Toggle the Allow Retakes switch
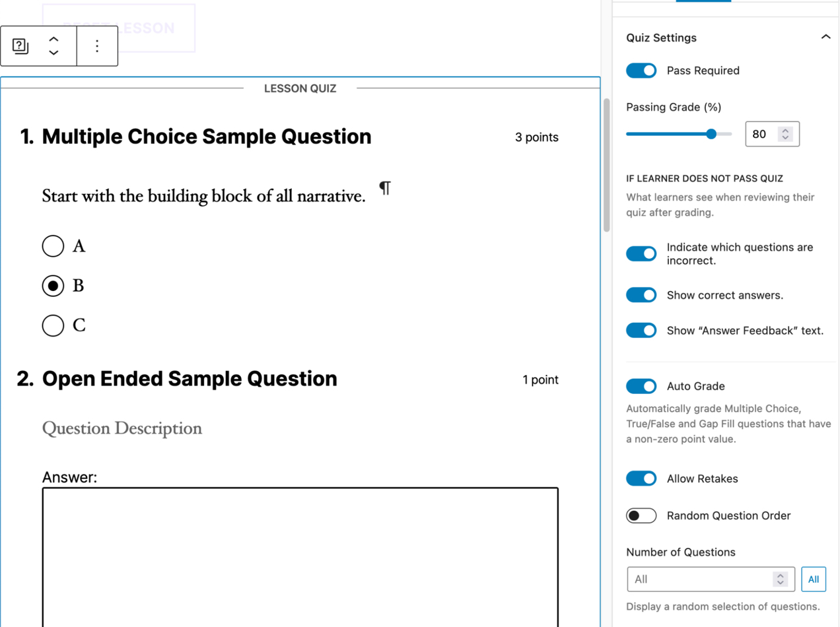 tap(641, 478)
